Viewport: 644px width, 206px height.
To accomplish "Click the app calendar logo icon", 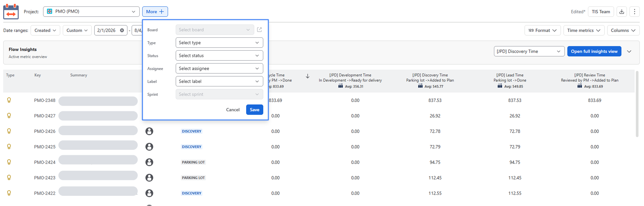I will [11, 12].
